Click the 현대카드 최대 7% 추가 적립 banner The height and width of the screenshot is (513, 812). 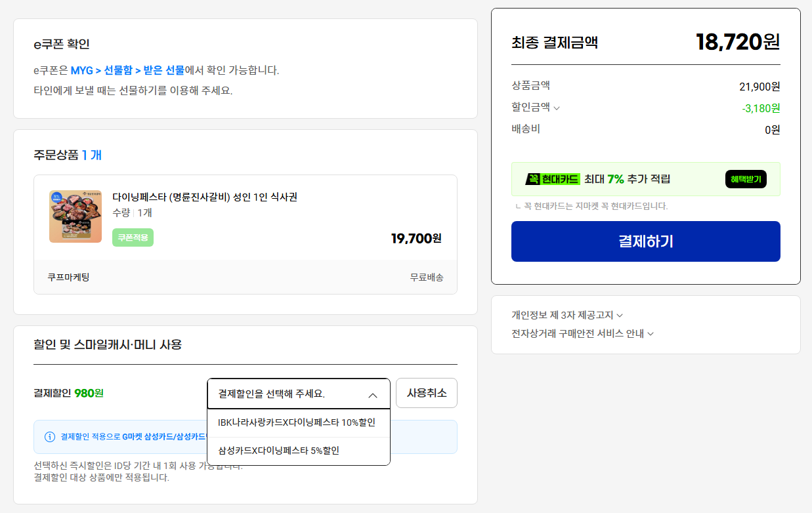[645, 179]
